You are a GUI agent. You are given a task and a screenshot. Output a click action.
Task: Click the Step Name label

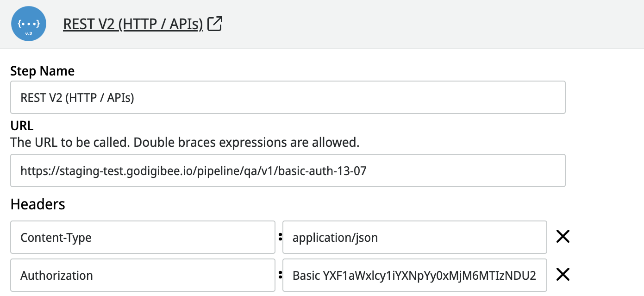point(42,71)
